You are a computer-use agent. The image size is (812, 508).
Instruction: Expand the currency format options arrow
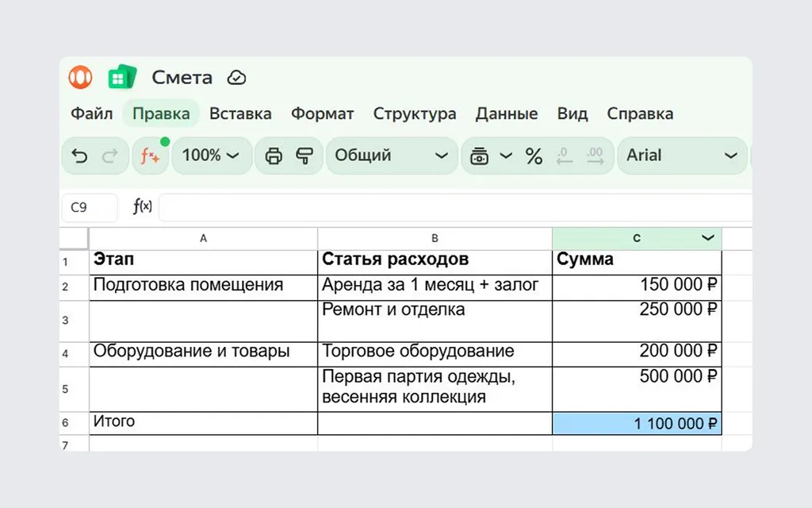click(506, 156)
